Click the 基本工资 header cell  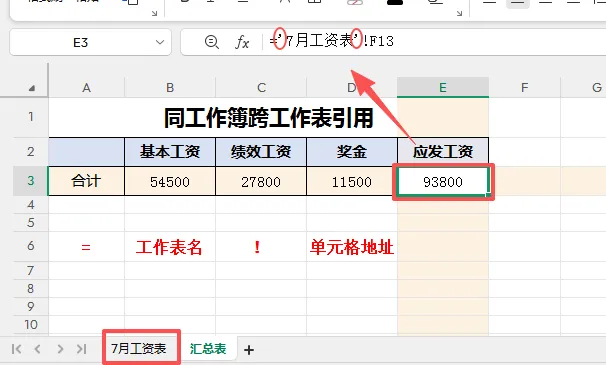(x=170, y=152)
